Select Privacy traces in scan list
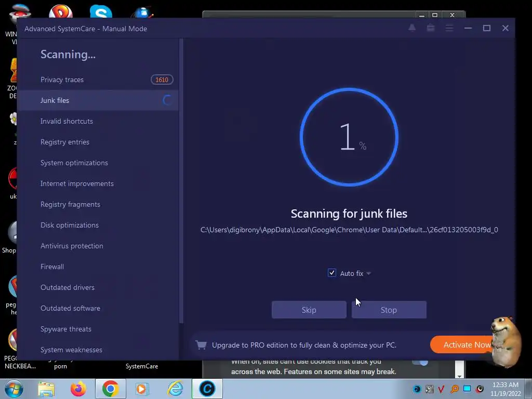532x399 pixels. [x=98, y=79]
